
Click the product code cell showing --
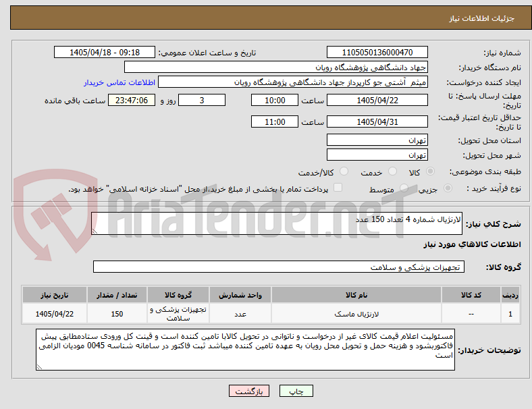click(471, 314)
